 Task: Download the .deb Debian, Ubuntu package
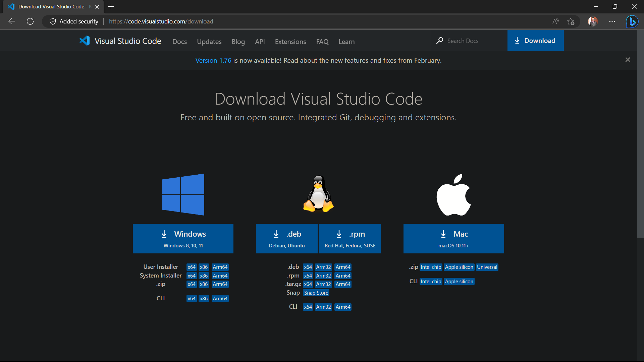pyautogui.click(x=286, y=239)
